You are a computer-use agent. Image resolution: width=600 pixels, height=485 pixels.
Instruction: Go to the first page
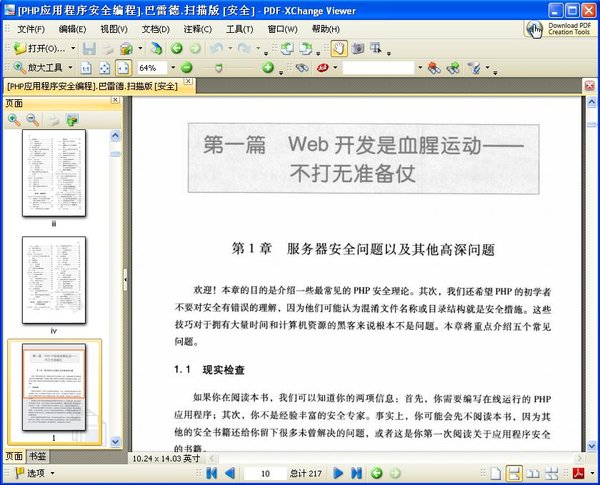point(212,474)
